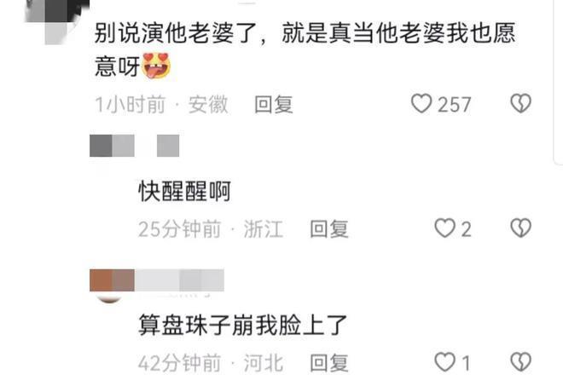563x392 pixels.
Task: Open the blurred username above "快醒醒啊"
Action: coord(134,146)
